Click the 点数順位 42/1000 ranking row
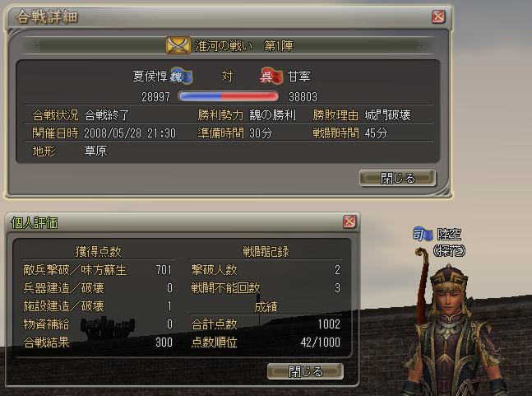532x396 pixels. [x=266, y=342]
